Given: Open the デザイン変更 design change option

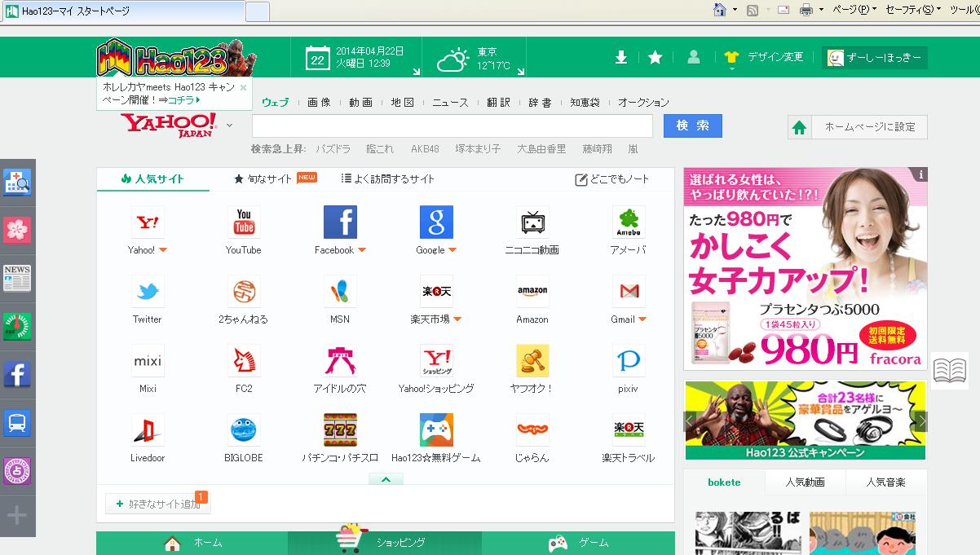Looking at the screenshot, I should tap(764, 57).
